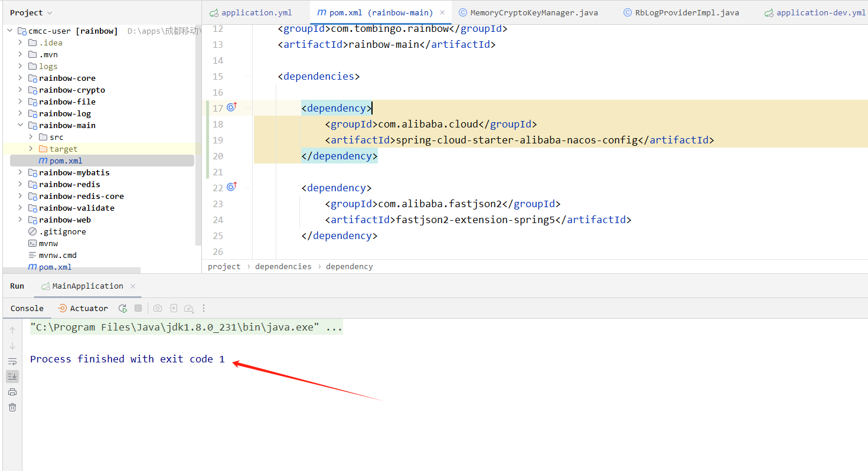Viewport: 868px width, 471px height.
Task: Click 'Process finished with exit code 1' text
Action: click(128, 359)
